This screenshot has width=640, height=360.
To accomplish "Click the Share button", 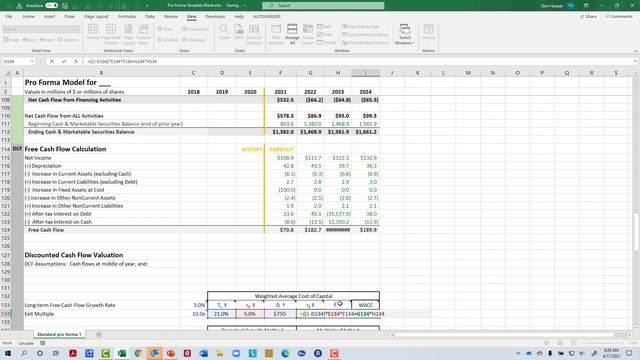I will point(588,16).
